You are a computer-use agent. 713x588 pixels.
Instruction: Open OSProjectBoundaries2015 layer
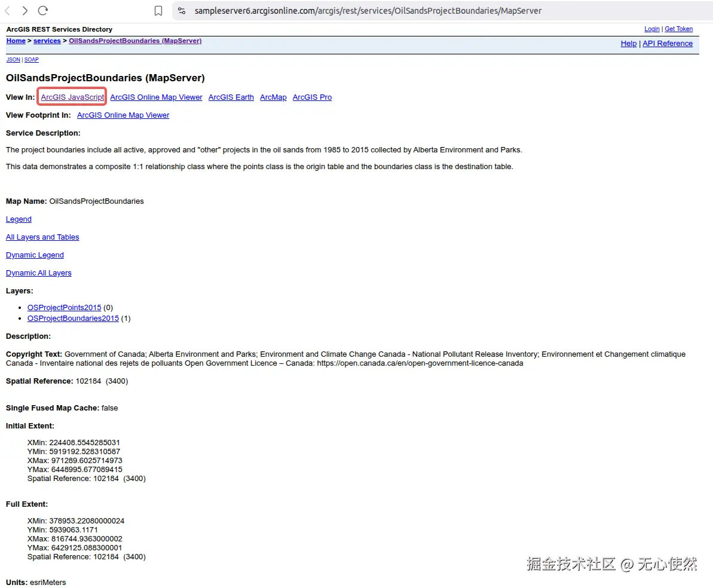[73, 318]
